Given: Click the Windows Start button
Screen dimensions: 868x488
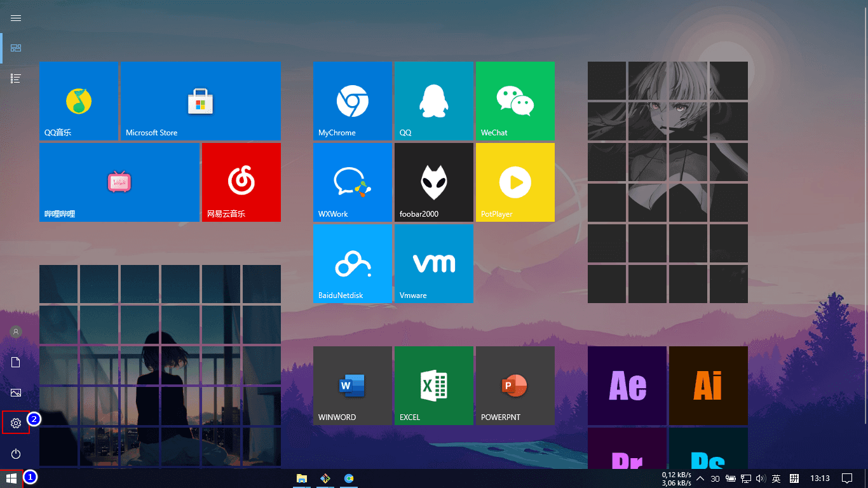Looking at the screenshot, I should (x=11, y=478).
